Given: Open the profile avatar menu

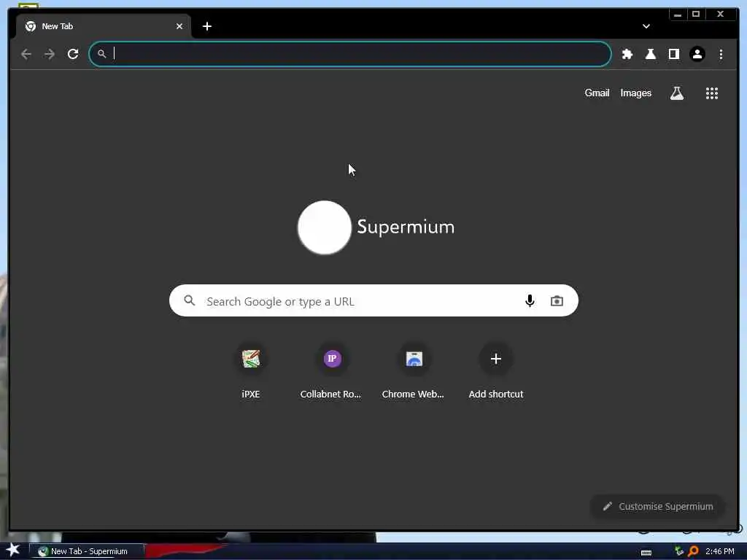Looking at the screenshot, I should click(x=697, y=54).
